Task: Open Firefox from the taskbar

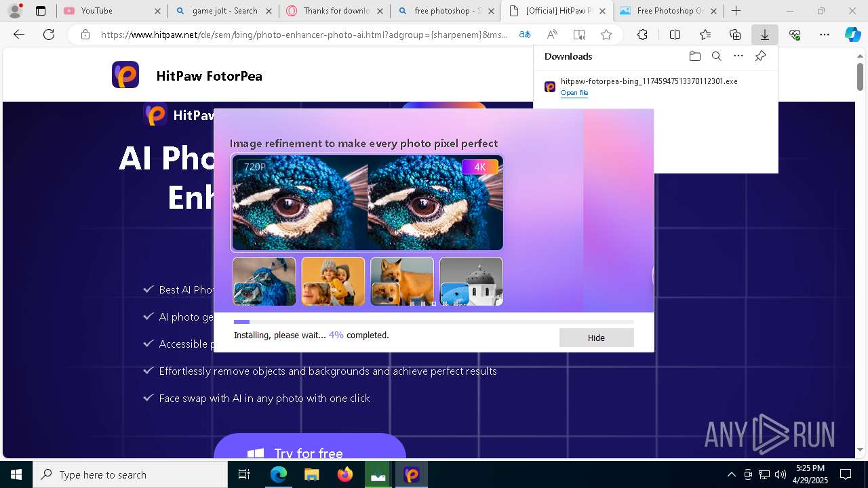Action: (345, 474)
